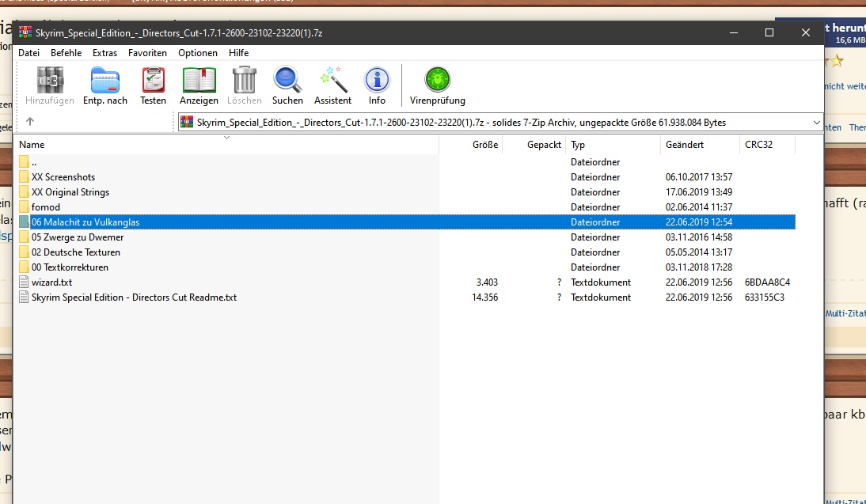
Task: Open the Befehle menu
Action: (66, 53)
